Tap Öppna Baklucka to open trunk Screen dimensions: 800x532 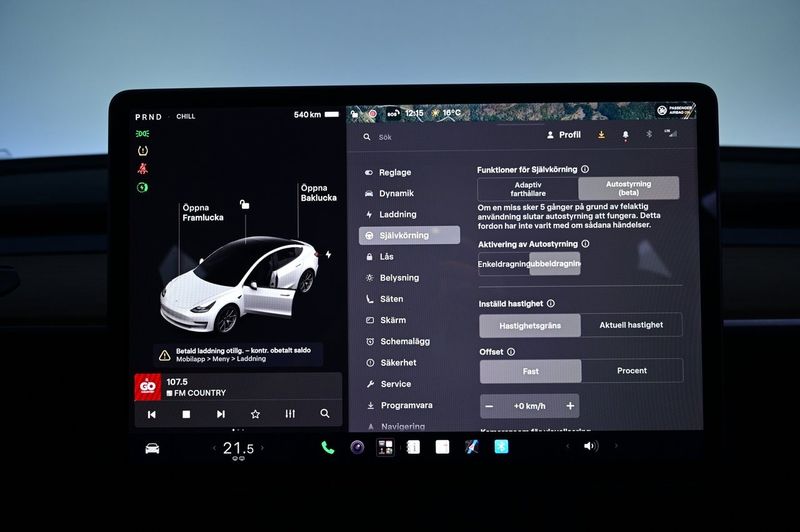318,193
